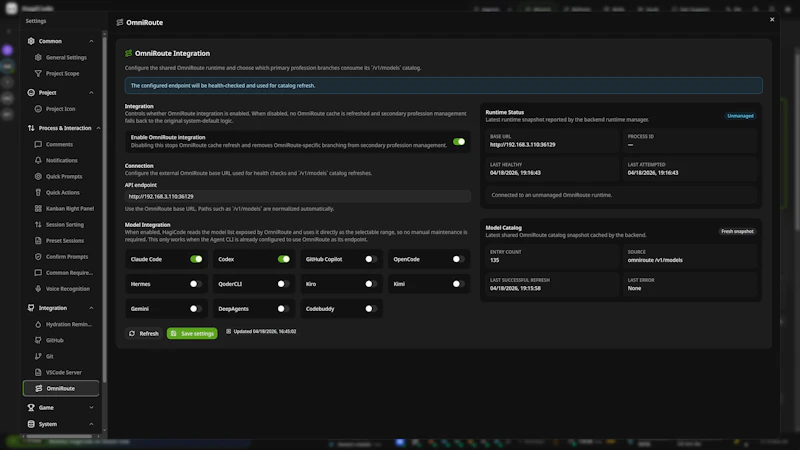Open Kanban Right Panel grid icon
This screenshot has height=450, width=800.
38,209
